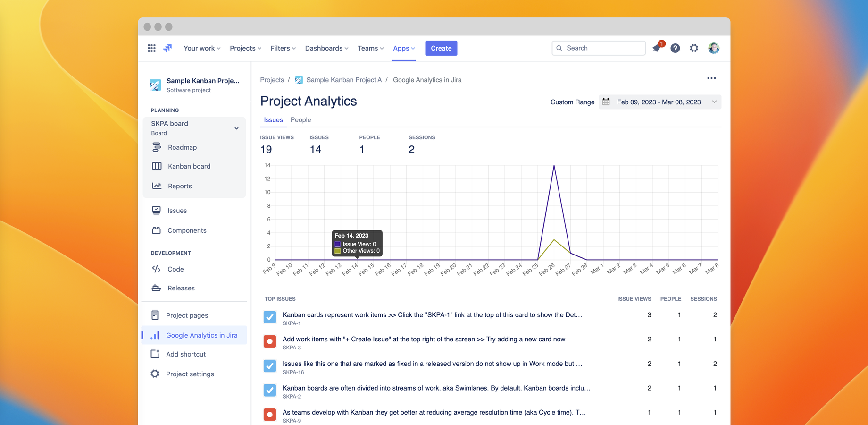Click the Issue Views column header
Screen dimensions: 868x425
point(634,299)
